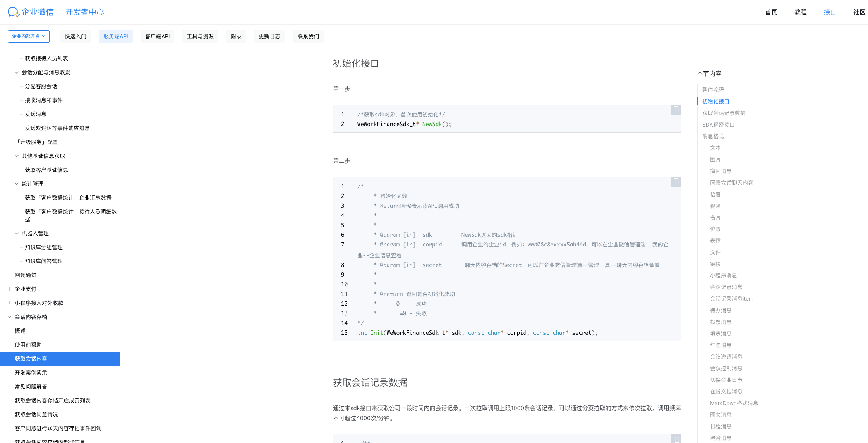Jump to MarkDown格式消息 outline entry

click(x=734, y=403)
